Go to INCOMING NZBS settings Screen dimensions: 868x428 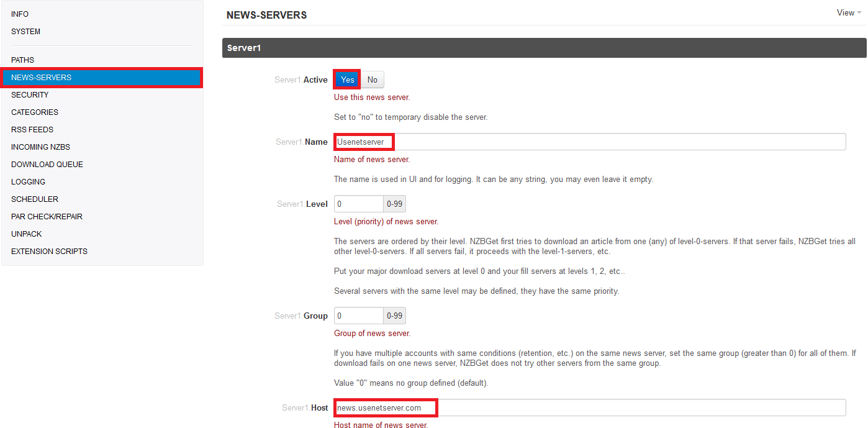40,147
